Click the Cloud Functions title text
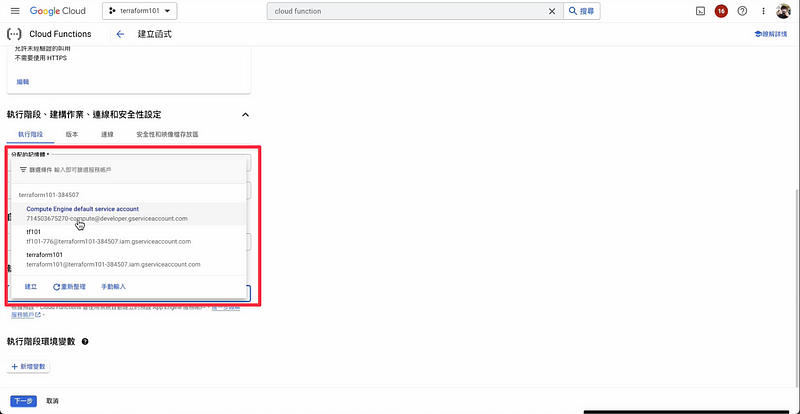Image resolution: width=800 pixels, height=414 pixels. (x=60, y=34)
